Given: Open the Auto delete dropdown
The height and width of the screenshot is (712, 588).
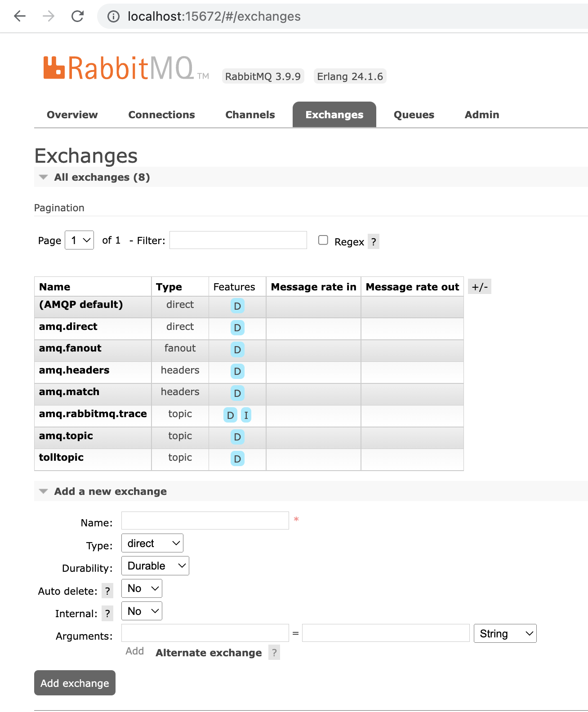Looking at the screenshot, I should tap(142, 588).
